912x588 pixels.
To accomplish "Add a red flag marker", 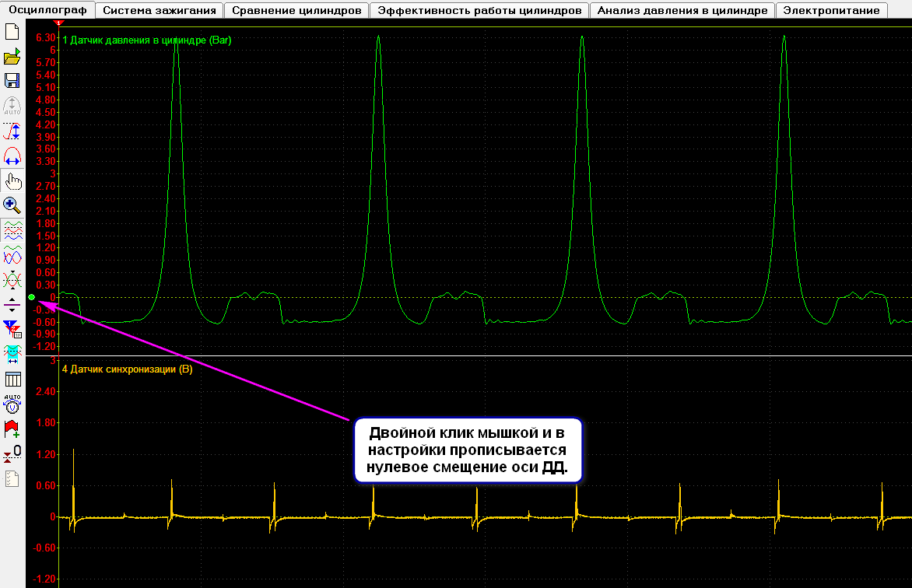I will [12, 429].
